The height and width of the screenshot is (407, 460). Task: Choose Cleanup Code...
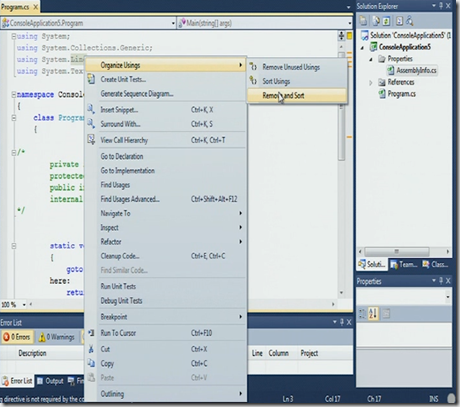120,256
